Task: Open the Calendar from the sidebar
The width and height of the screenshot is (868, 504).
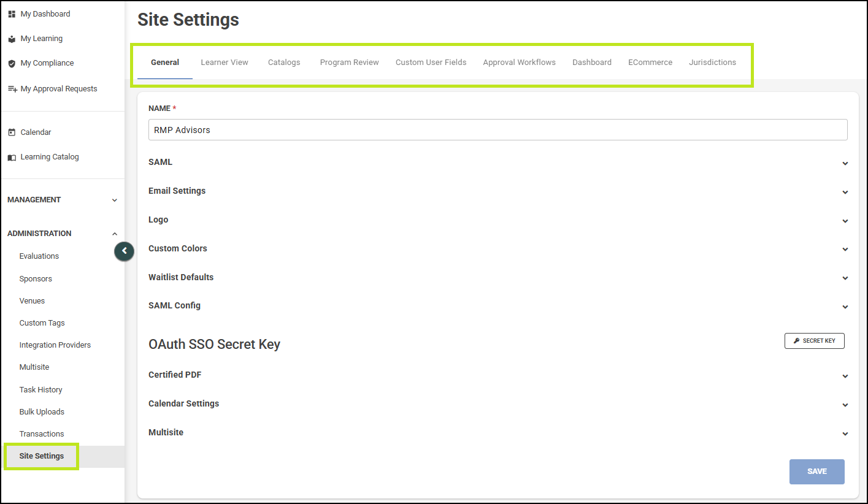Action: [x=36, y=132]
